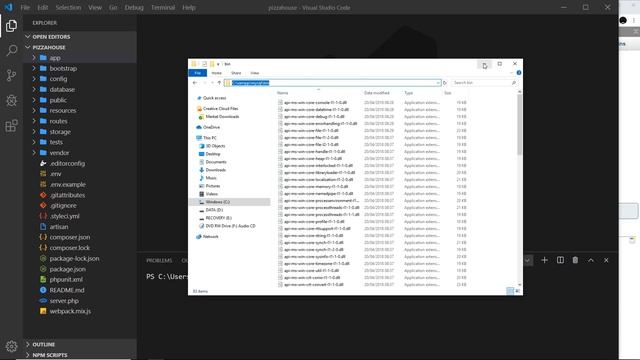Open the Terminal menu in VS Code

click(x=163, y=7)
